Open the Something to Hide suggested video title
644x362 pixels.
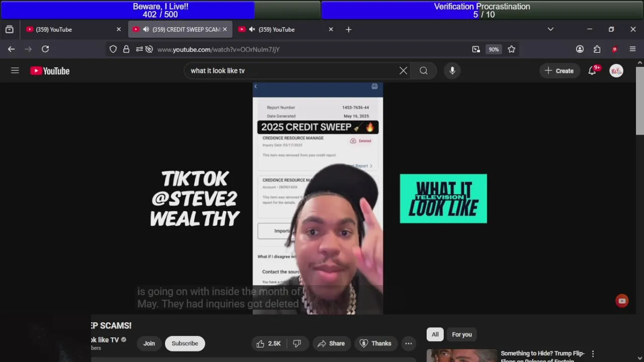542,356
